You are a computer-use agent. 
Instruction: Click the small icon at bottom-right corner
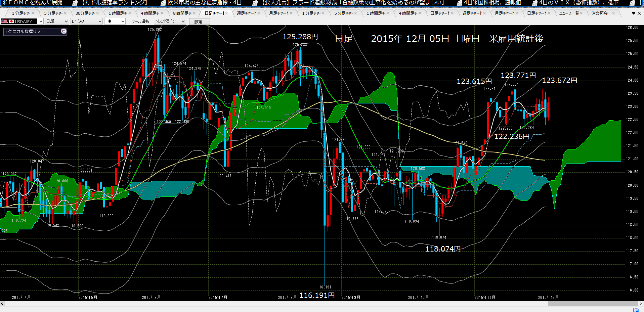tap(636, 310)
